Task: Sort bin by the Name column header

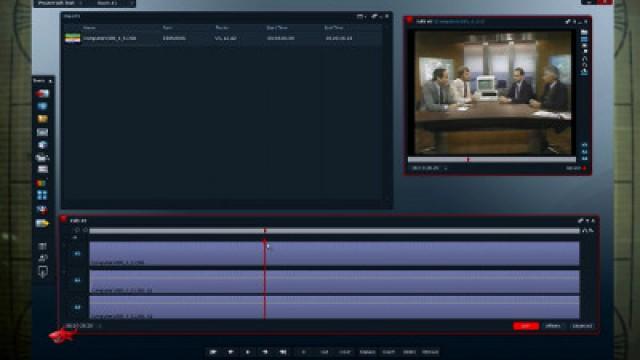Action: 89,28
